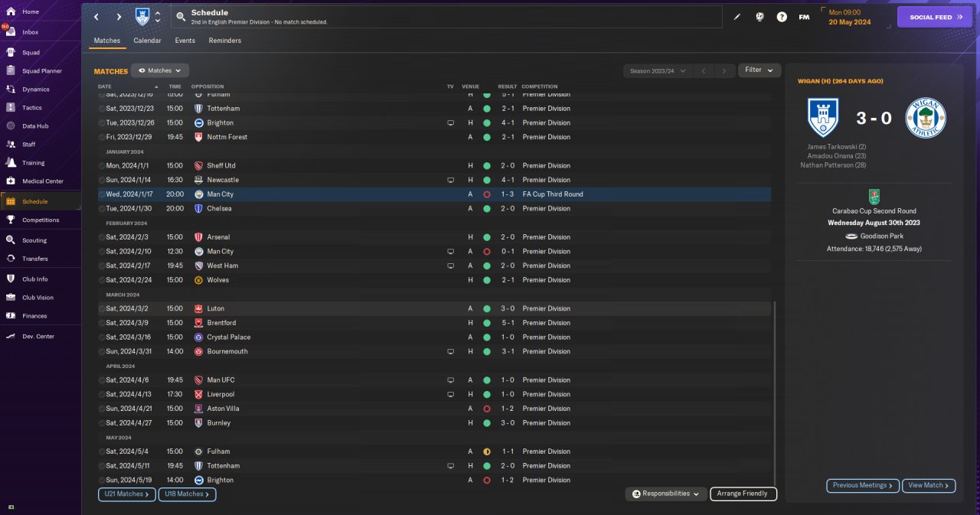Open the Squad shirt icon

(11, 53)
